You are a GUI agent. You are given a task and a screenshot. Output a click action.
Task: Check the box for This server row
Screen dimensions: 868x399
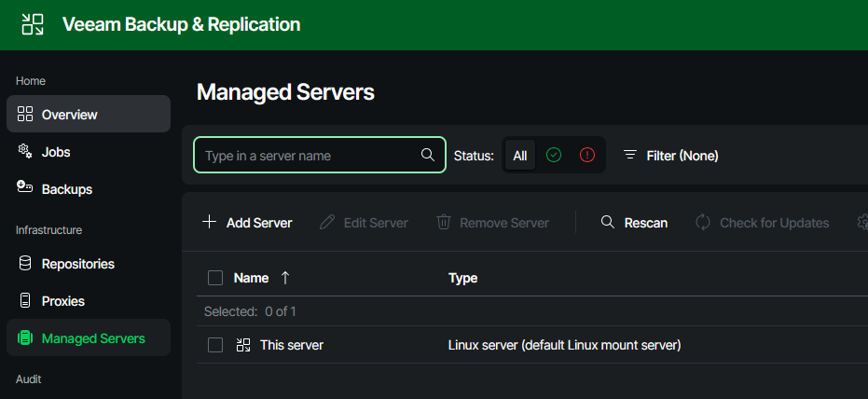tap(215, 345)
